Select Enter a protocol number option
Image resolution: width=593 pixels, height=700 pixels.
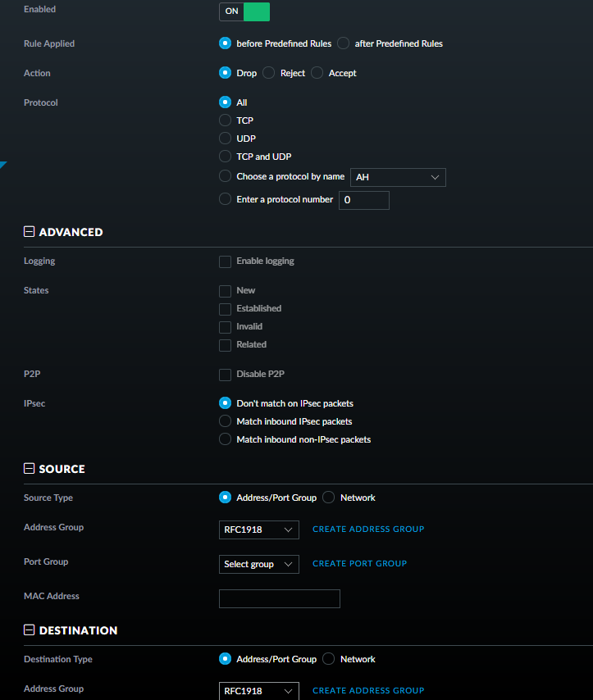pyautogui.click(x=226, y=199)
